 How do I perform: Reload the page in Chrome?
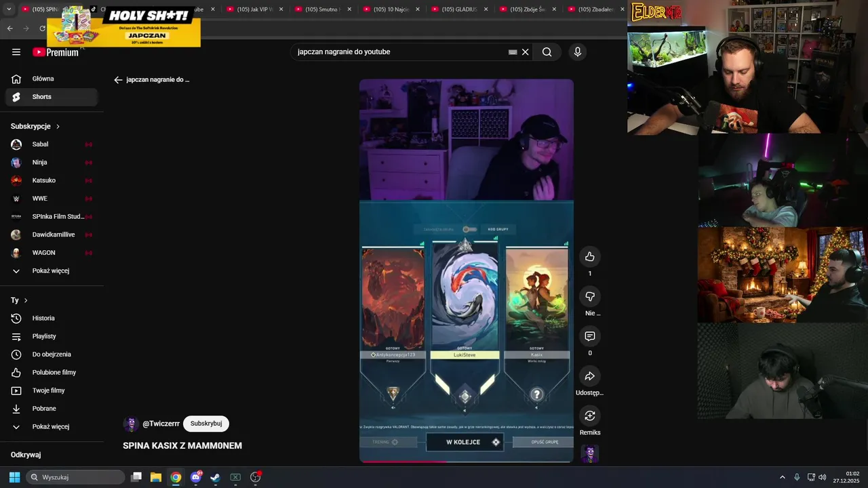[42, 28]
